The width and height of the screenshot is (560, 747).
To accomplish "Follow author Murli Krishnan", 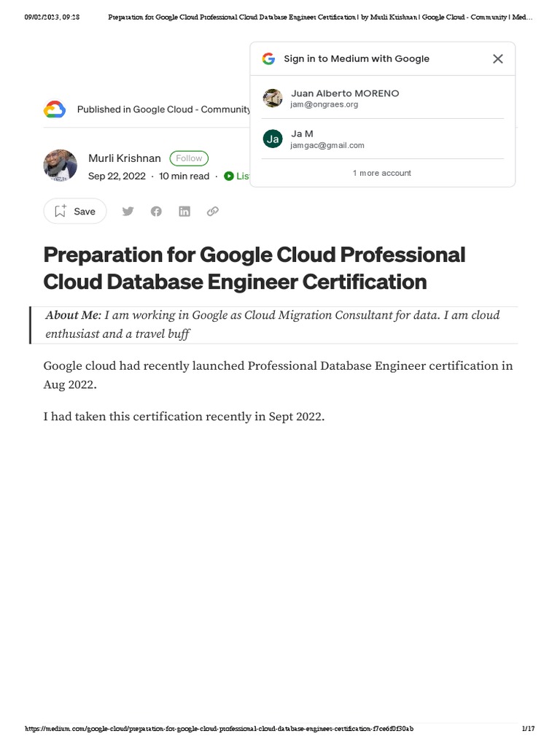I will coord(189,158).
